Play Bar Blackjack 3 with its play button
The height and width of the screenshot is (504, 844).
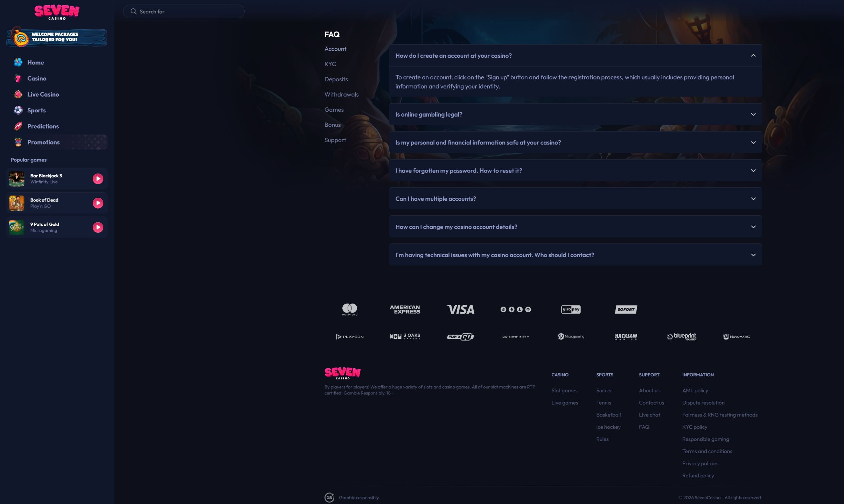(98, 179)
